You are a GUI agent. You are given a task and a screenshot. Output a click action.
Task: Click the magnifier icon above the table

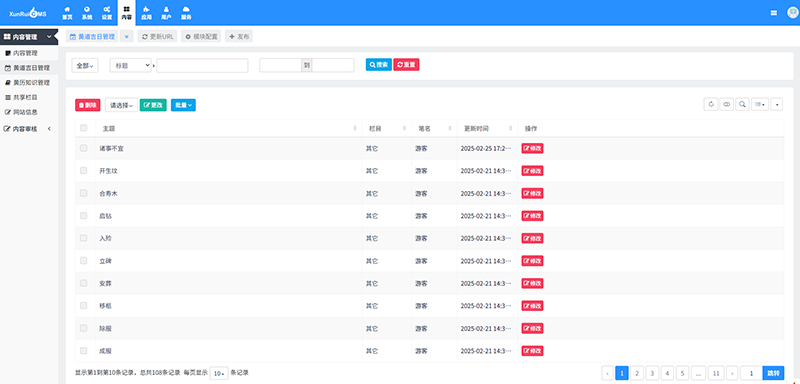point(742,105)
